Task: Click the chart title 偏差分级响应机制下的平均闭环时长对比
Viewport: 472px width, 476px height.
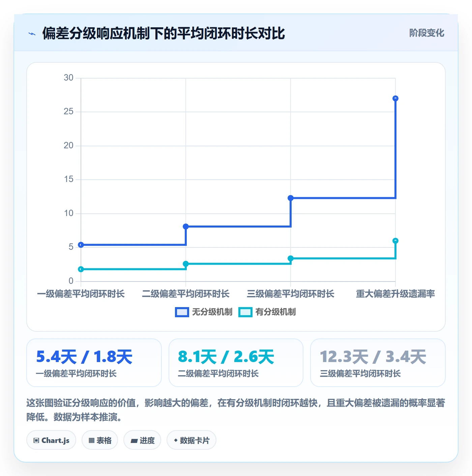Action: [x=164, y=33]
